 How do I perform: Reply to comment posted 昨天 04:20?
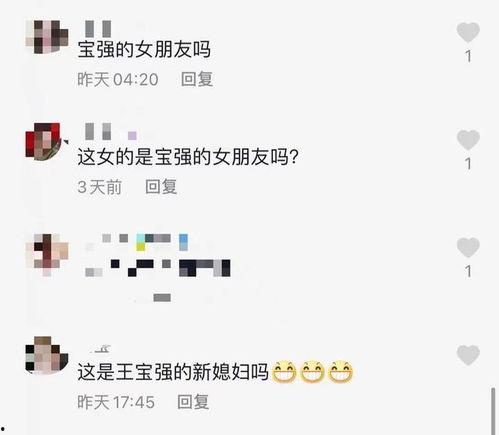click(197, 79)
